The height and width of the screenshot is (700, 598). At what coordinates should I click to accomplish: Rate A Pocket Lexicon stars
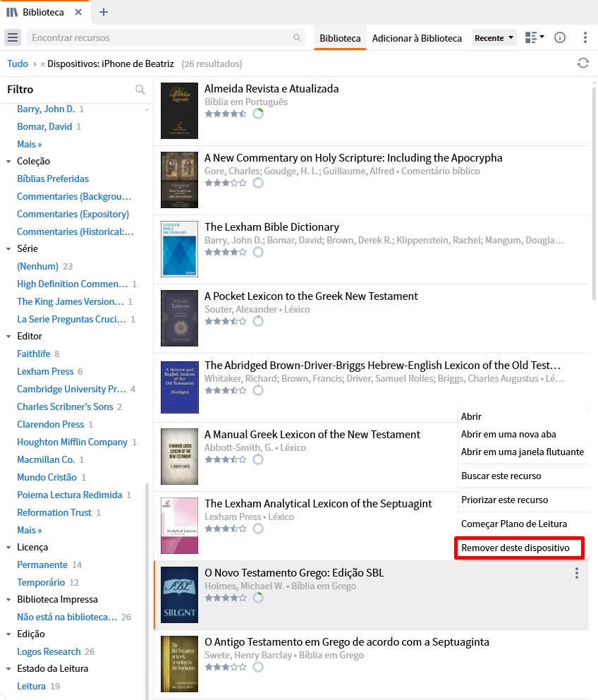[x=226, y=321]
